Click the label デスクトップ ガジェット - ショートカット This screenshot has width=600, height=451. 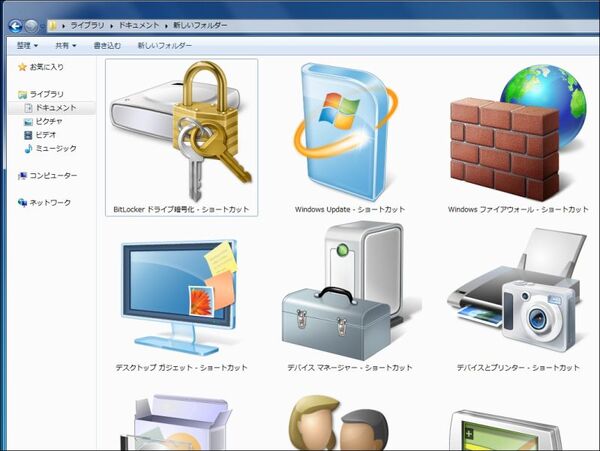181,368
